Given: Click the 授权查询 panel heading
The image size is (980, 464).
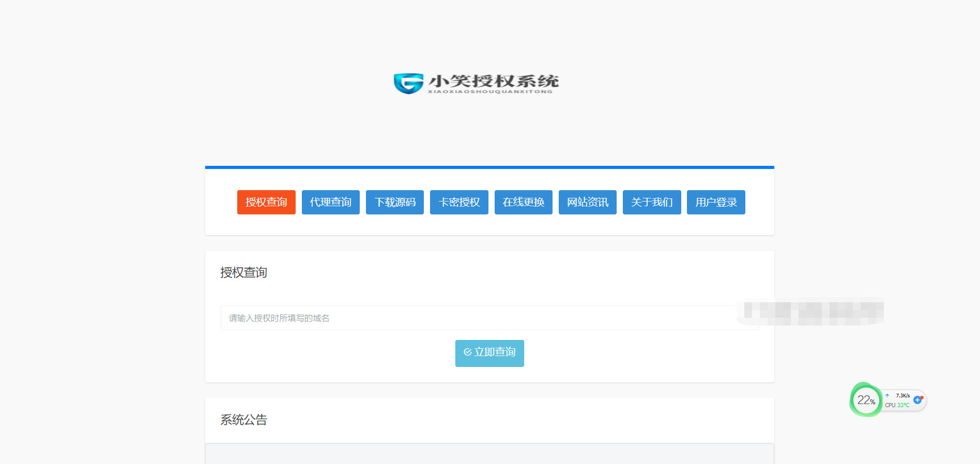Looking at the screenshot, I should click(x=243, y=272).
